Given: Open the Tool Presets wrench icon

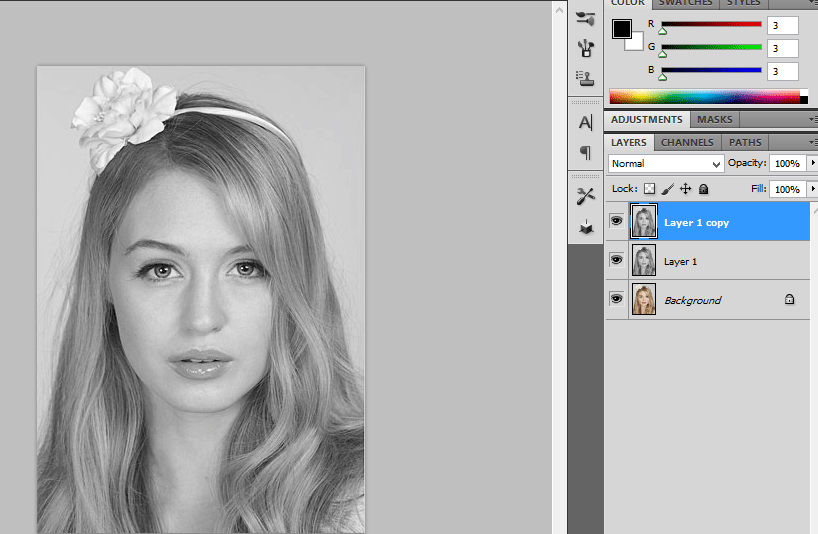Looking at the screenshot, I should (x=586, y=196).
